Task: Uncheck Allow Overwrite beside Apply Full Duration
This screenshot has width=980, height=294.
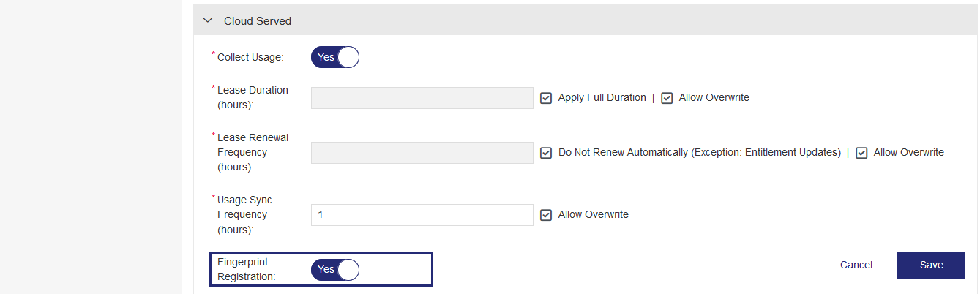Action: click(667, 98)
